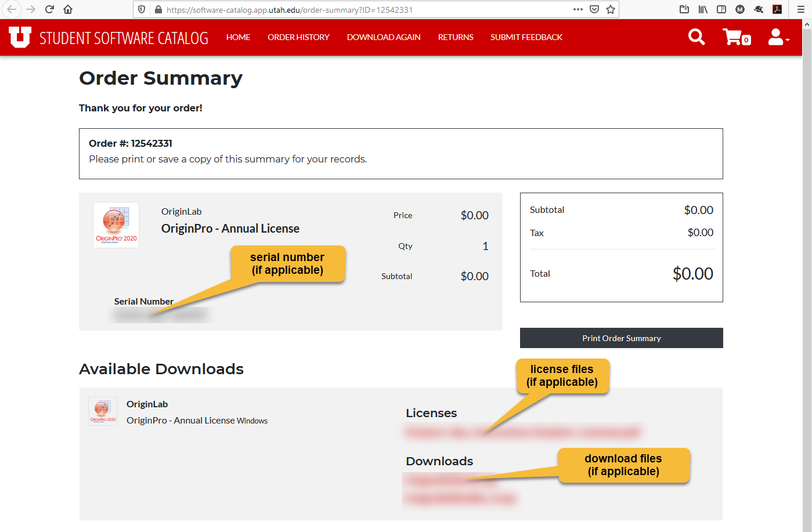Show tracking protection shield info

[x=142, y=9]
